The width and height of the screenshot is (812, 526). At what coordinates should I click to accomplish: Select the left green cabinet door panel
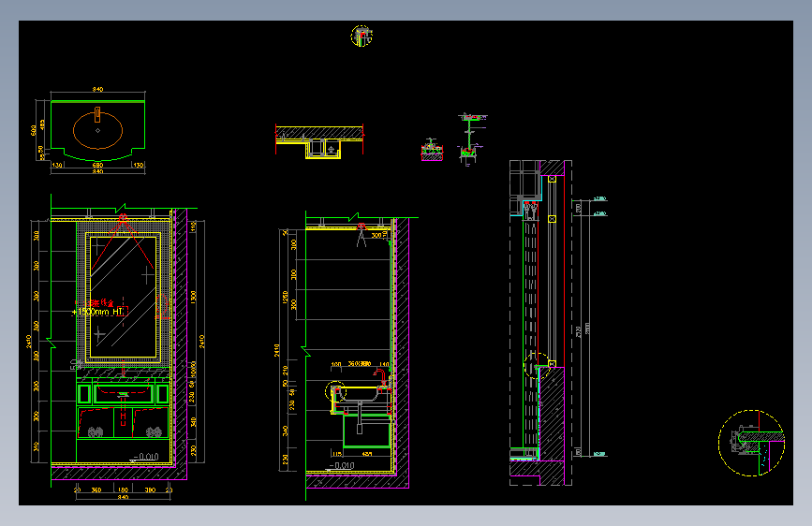tap(84, 394)
